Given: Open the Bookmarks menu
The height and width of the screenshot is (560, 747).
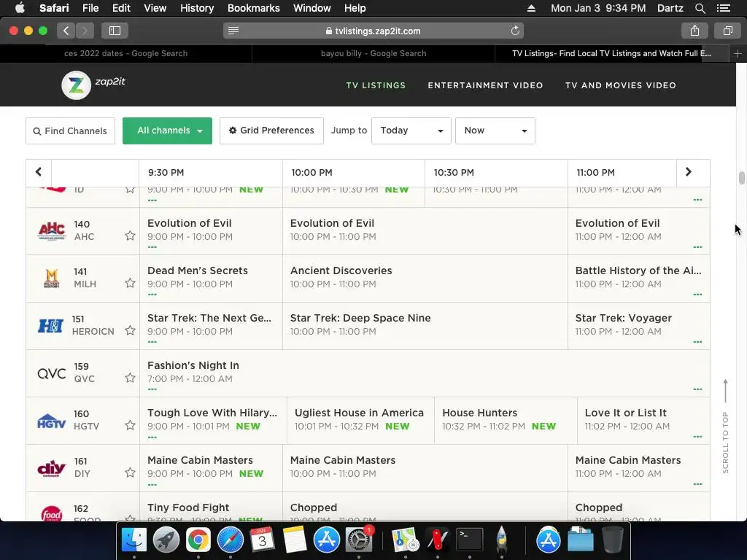Looking at the screenshot, I should click(253, 8).
